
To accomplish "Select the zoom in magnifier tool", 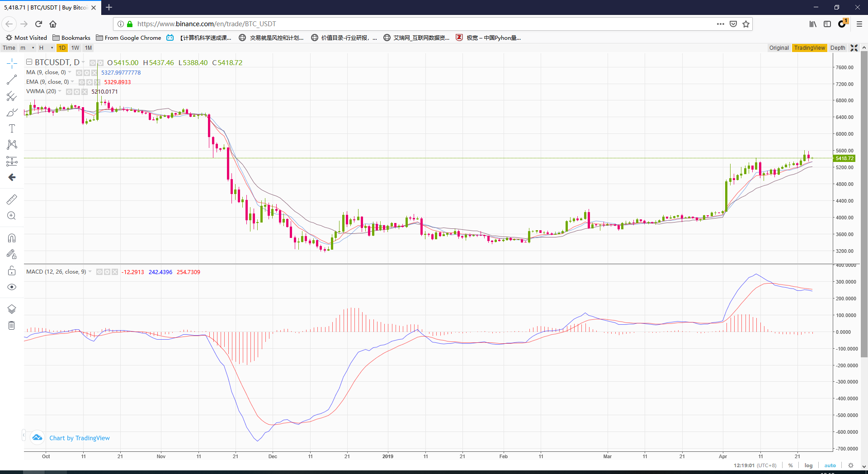I will [12, 216].
